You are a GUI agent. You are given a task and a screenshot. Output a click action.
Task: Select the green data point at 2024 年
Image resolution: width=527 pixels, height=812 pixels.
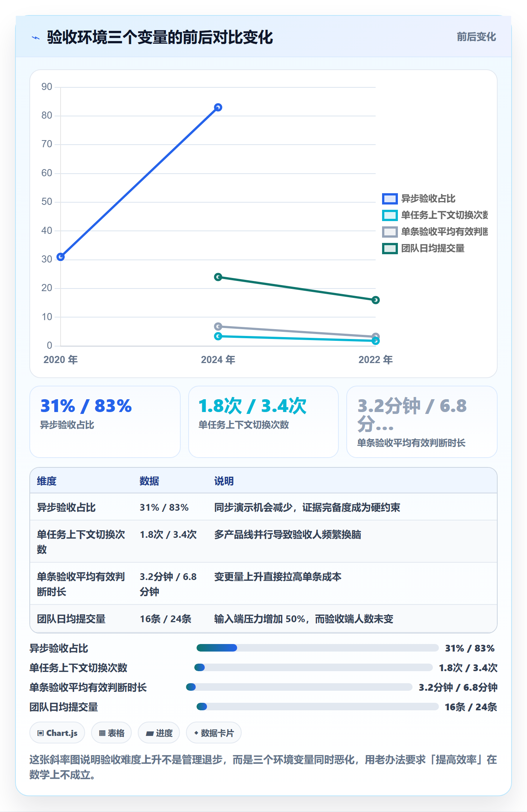pos(218,277)
